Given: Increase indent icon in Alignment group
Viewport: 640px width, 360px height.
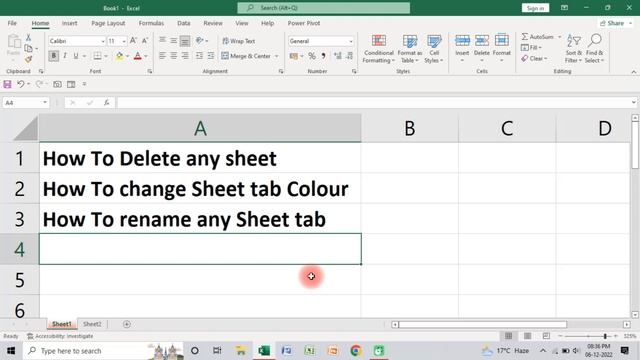Looking at the screenshot, I should tap(211, 56).
